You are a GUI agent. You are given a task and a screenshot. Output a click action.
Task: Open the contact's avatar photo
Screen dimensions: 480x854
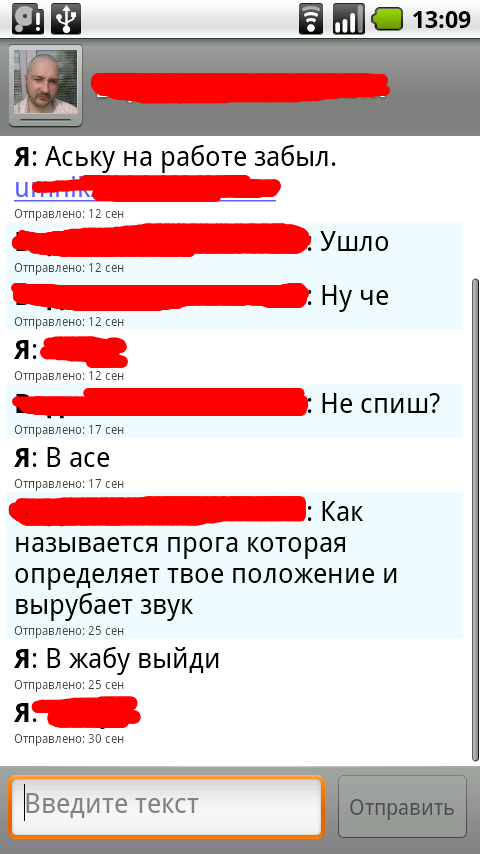(45, 85)
